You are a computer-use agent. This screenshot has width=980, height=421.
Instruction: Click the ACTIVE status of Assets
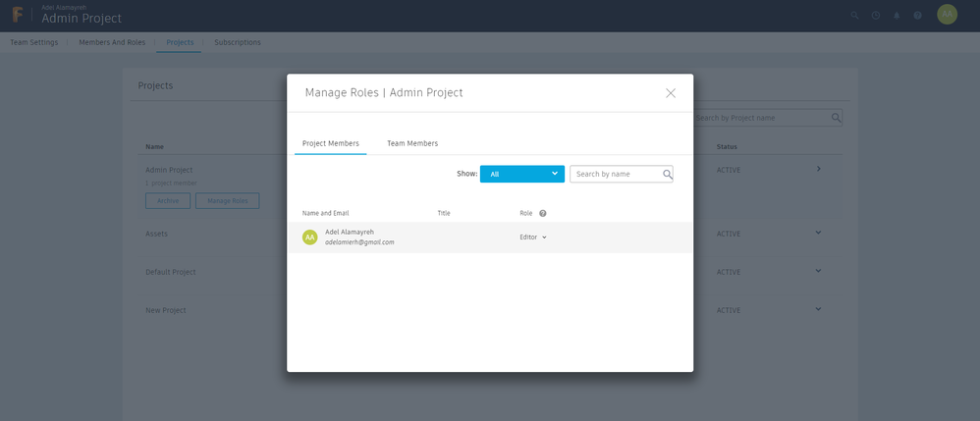728,234
